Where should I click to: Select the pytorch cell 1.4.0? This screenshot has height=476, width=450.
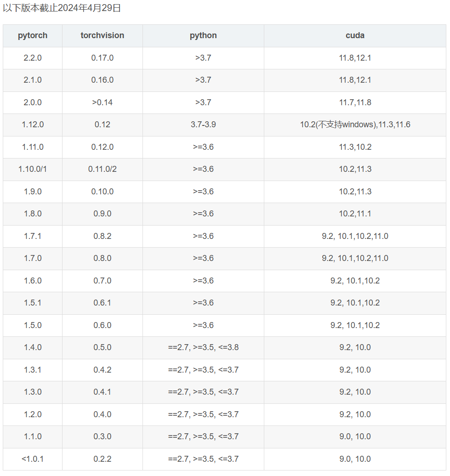click(x=33, y=348)
